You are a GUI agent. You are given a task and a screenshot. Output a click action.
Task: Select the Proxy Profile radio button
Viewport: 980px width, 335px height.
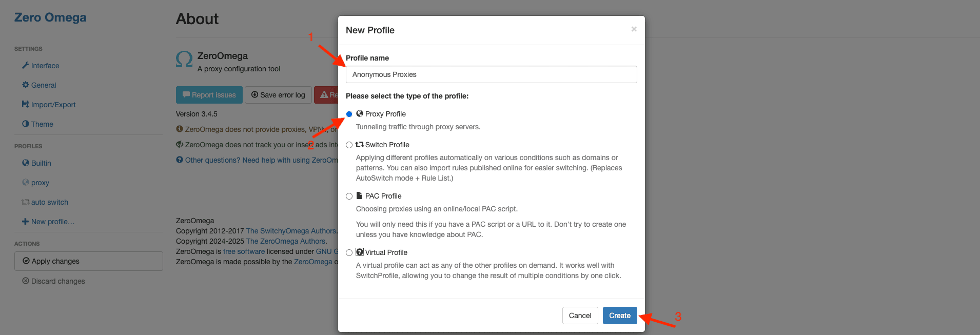[x=349, y=114]
